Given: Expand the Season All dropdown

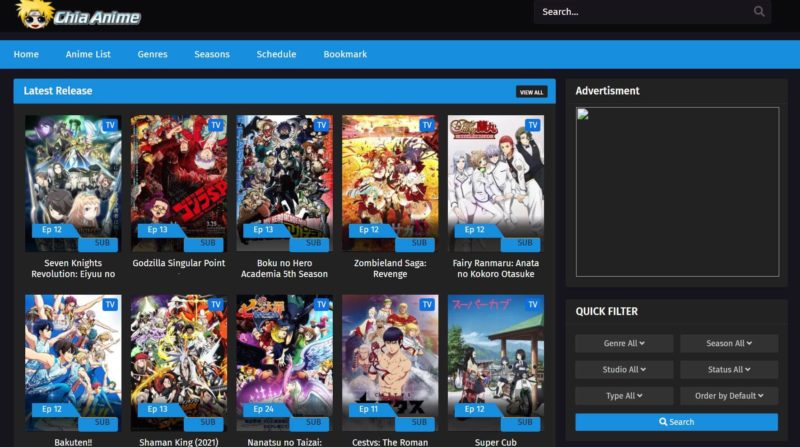Looking at the screenshot, I should click(729, 343).
